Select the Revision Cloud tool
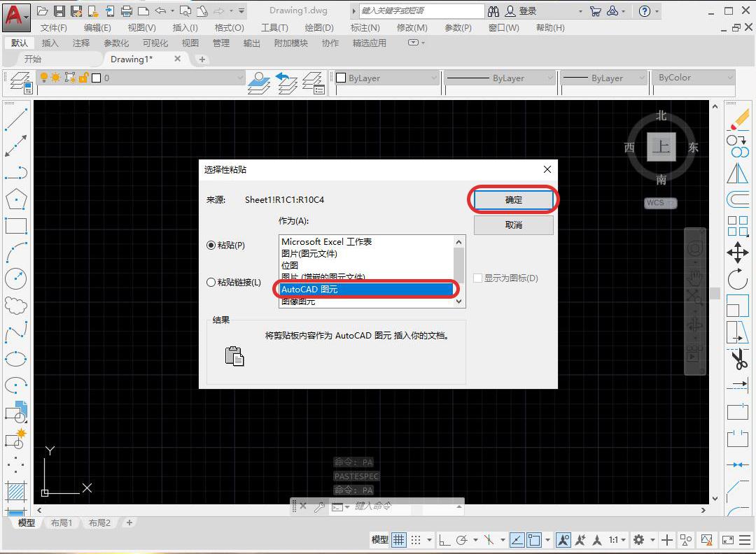 coord(15,305)
